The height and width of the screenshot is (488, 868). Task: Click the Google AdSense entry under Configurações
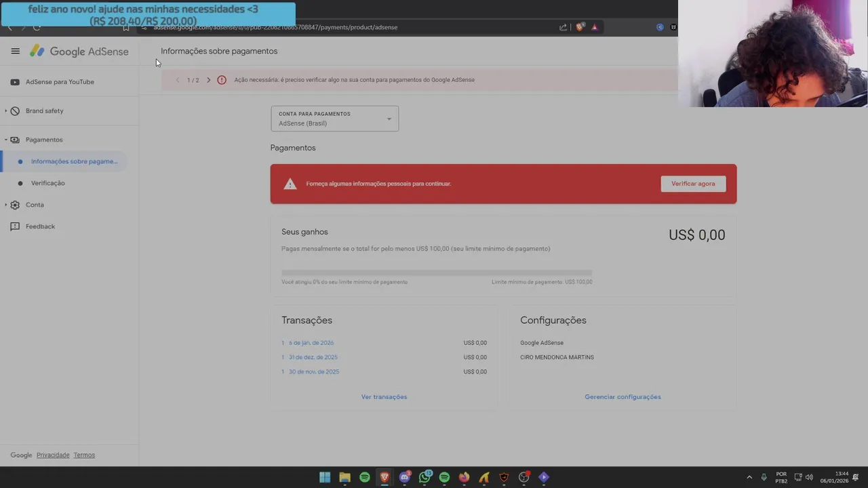pyautogui.click(x=542, y=343)
